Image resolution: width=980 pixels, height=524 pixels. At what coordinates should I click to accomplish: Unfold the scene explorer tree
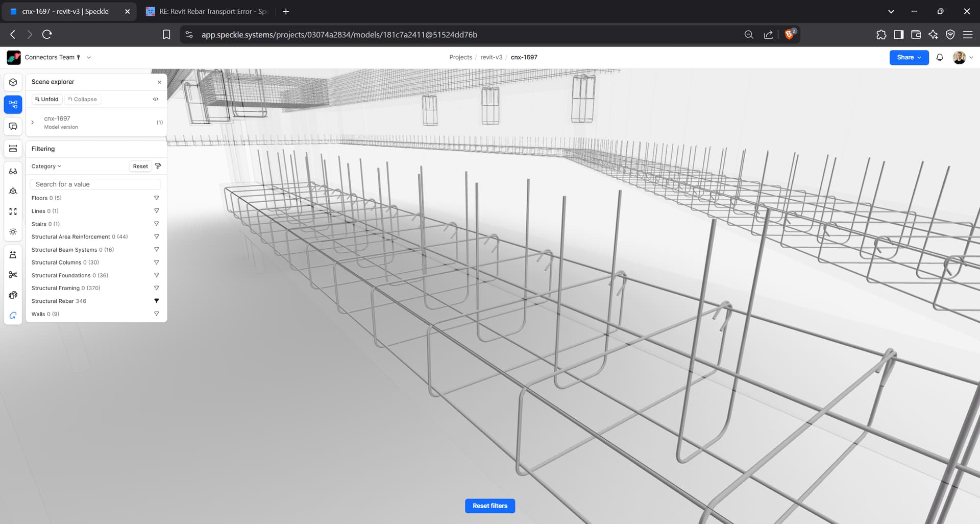[47, 100]
